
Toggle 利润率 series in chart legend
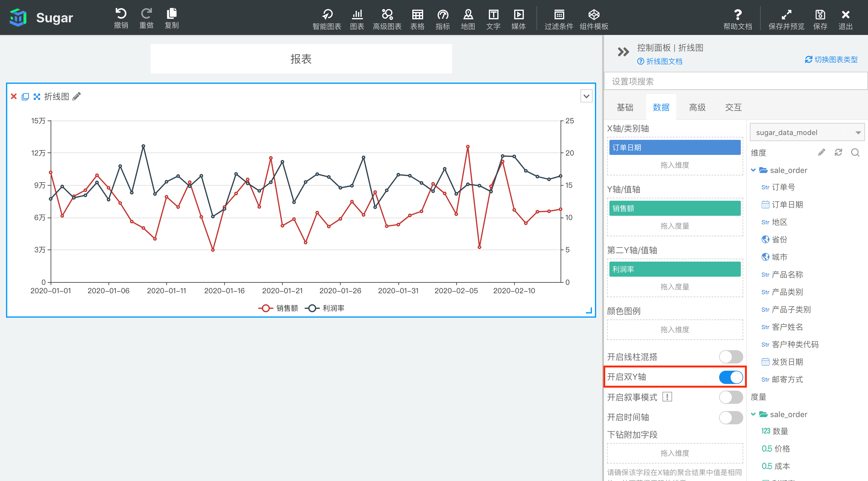[x=325, y=308]
